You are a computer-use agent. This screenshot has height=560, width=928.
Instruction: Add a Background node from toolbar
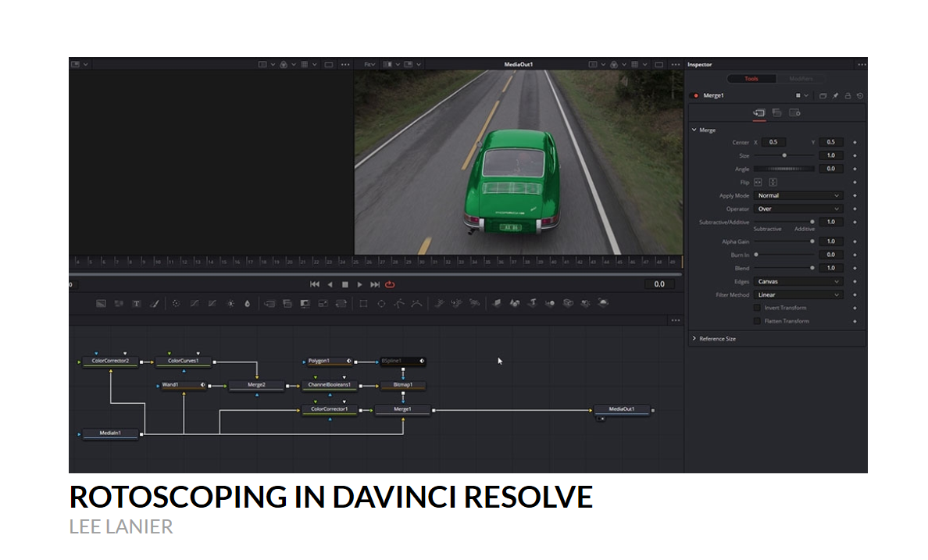102,304
